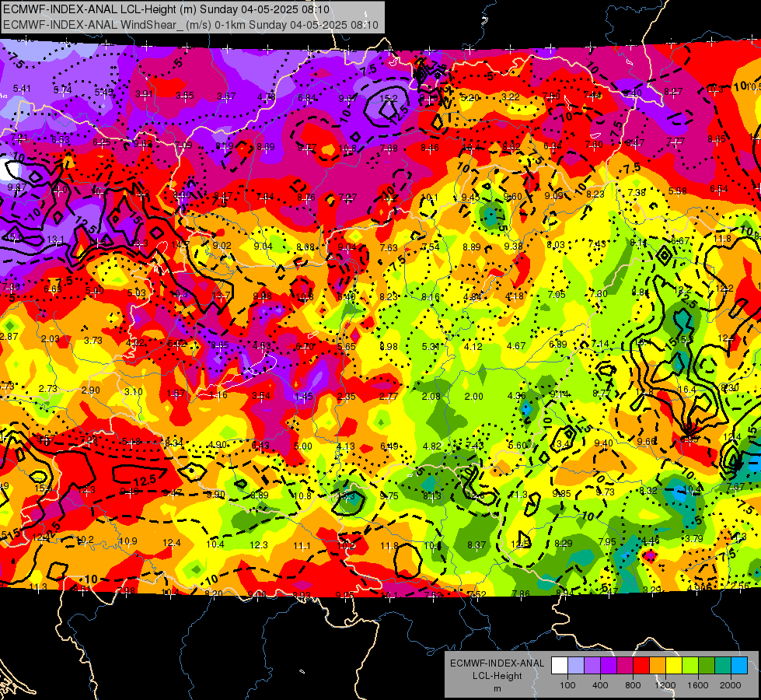Screen dimensions: 761x700
Task: Click the 10.9 grid value on the map
Action: coord(128,541)
